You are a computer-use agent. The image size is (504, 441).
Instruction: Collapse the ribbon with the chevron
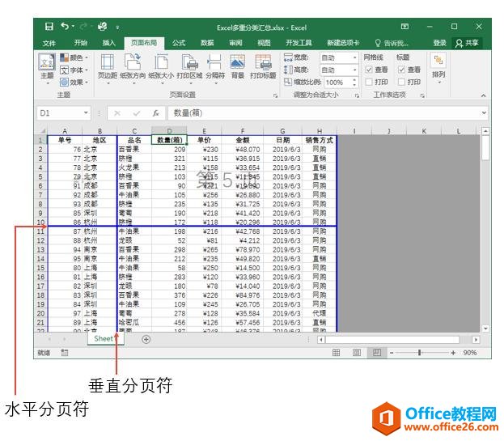[483, 95]
